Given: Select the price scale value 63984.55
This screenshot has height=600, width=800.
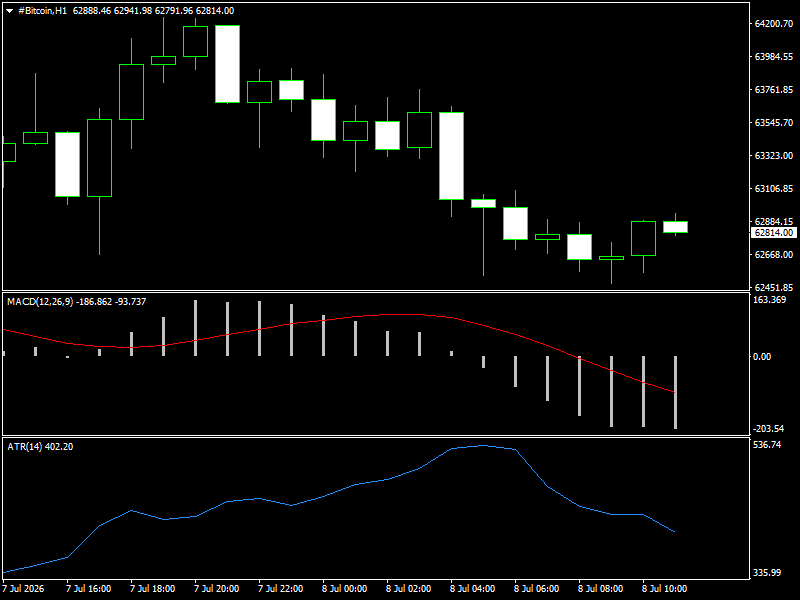Looking at the screenshot, I should tap(773, 57).
